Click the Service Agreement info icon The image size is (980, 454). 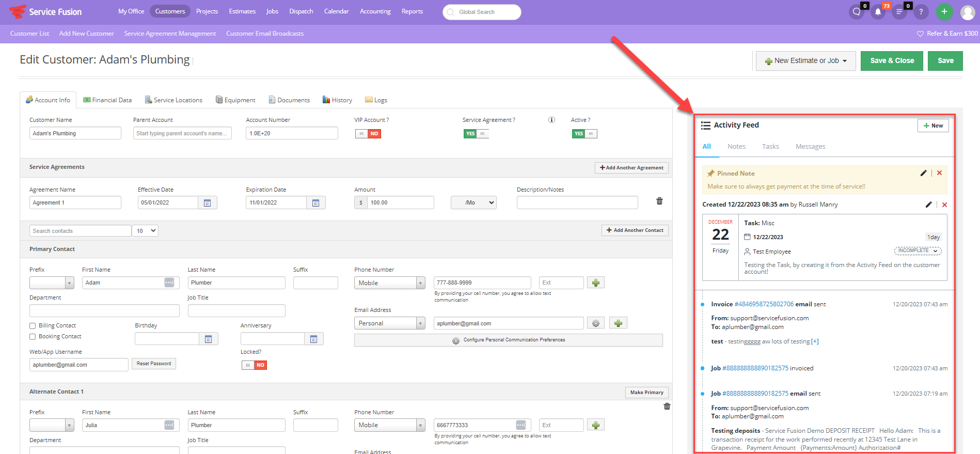click(551, 120)
